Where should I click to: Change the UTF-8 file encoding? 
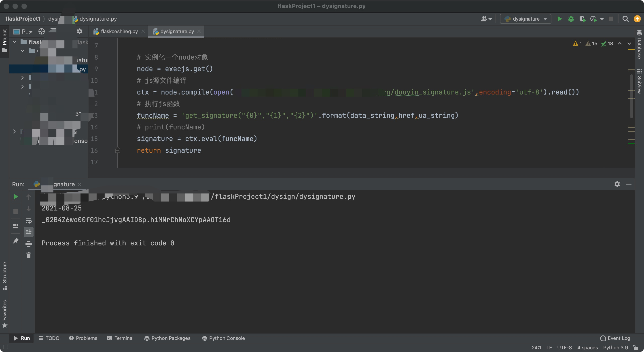click(x=564, y=348)
